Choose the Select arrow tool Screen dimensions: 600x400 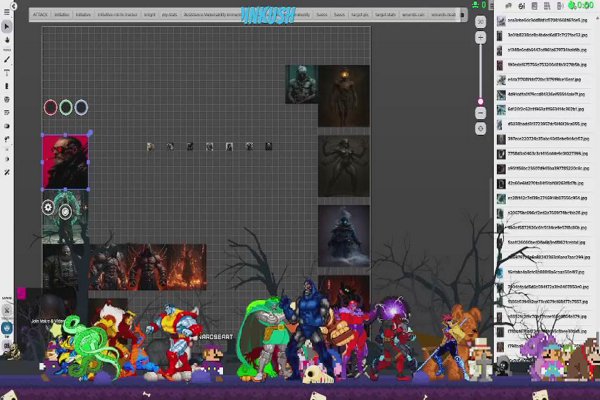point(7,26)
